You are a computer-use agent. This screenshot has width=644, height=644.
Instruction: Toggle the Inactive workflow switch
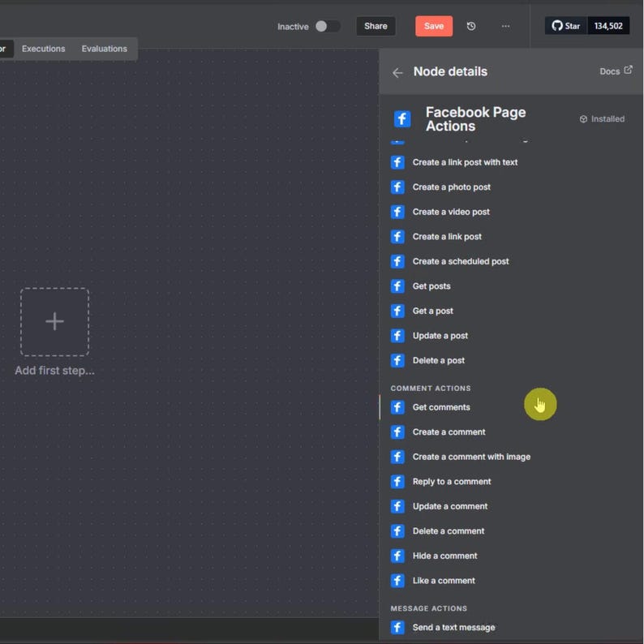(328, 26)
